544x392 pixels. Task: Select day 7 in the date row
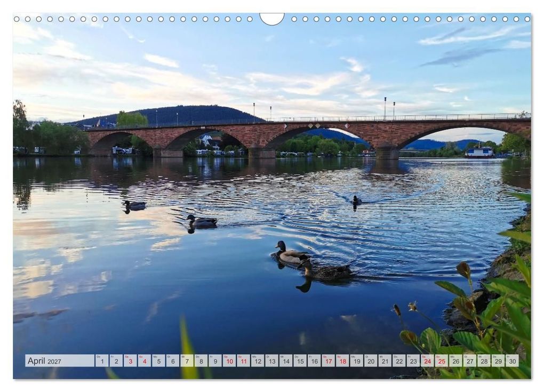tap(187, 361)
